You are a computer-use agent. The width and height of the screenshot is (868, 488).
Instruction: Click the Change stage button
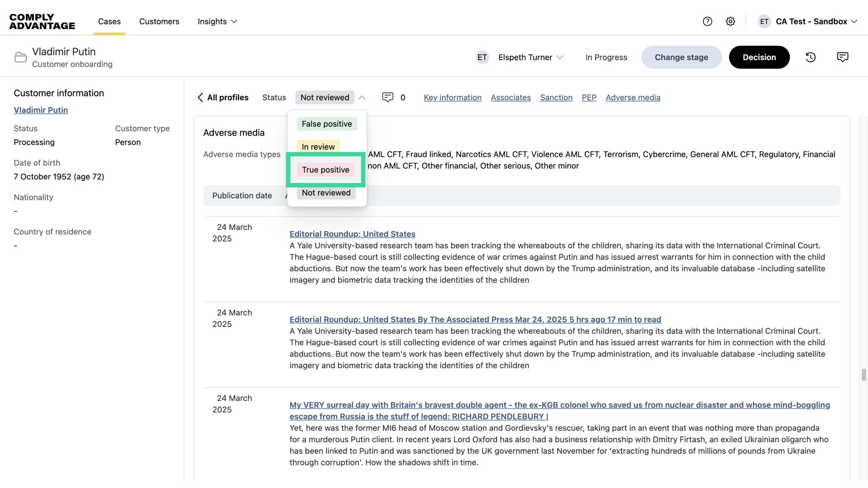click(x=681, y=57)
